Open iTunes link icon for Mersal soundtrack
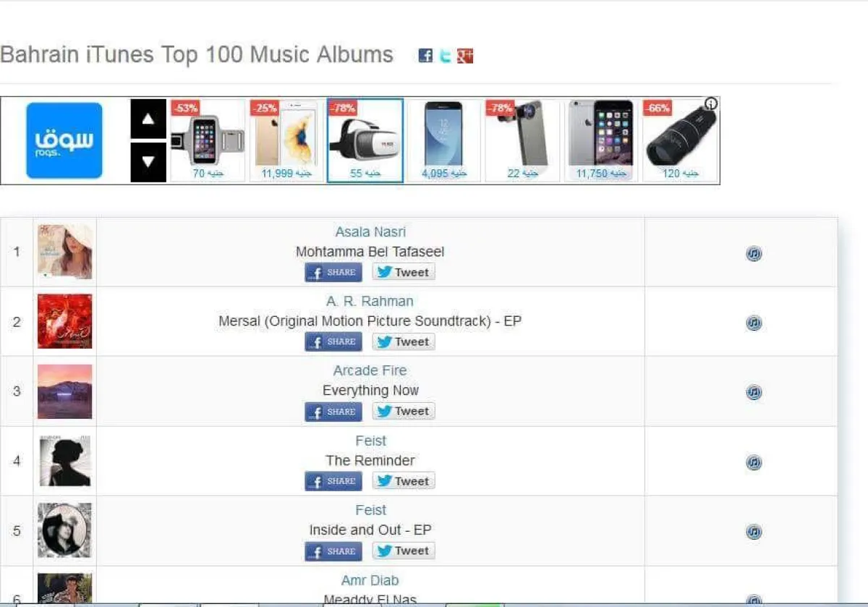Viewport: 868px width, 607px height. [754, 323]
